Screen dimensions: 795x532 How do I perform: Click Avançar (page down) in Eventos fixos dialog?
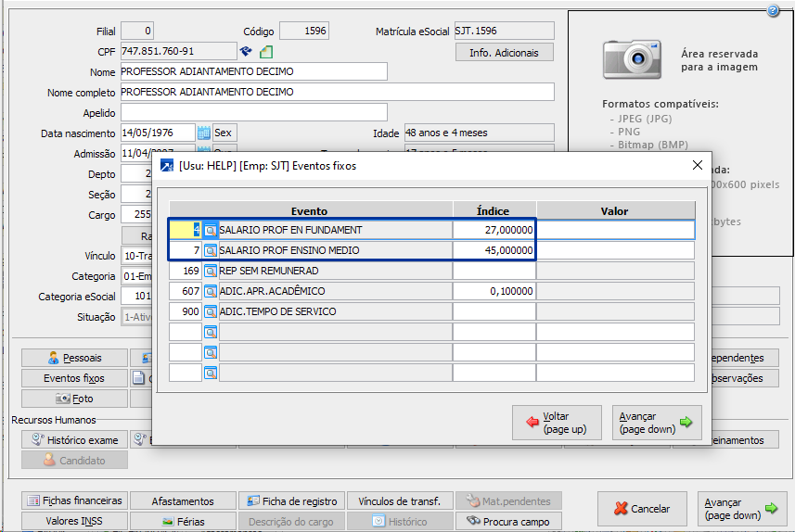[x=657, y=423]
